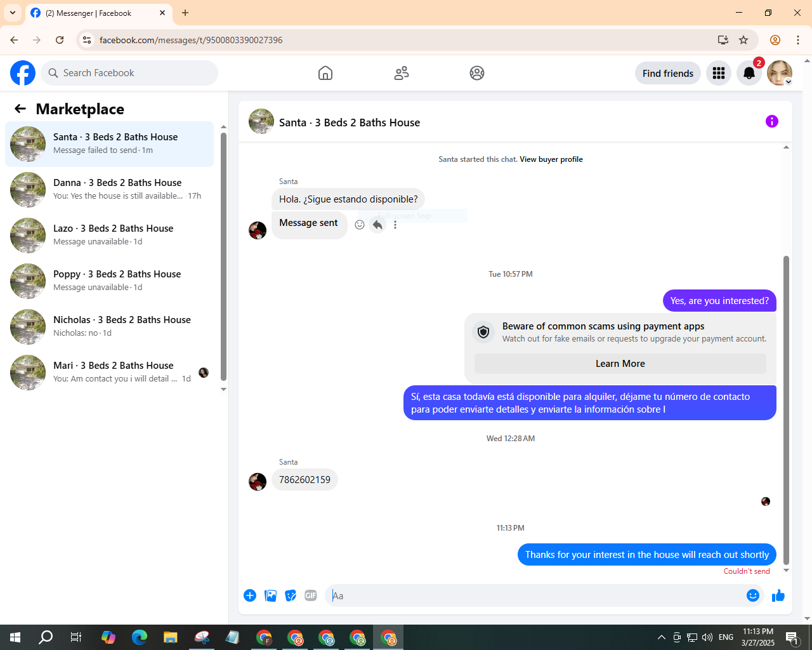Open the Poppy 3 Beds 2 Baths House chat
This screenshot has width=812, height=650.
109,281
